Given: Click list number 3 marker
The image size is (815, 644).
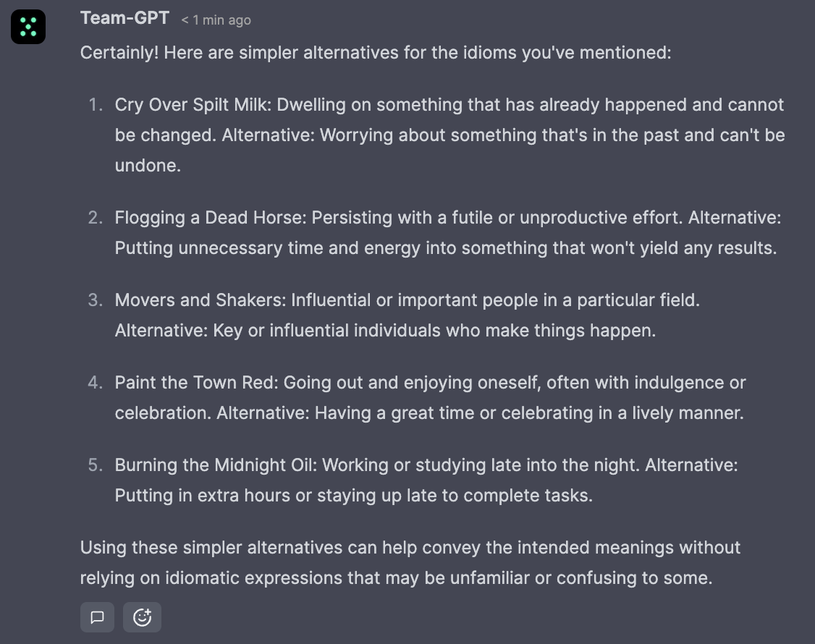Looking at the screenshot, I should [96, 300].
